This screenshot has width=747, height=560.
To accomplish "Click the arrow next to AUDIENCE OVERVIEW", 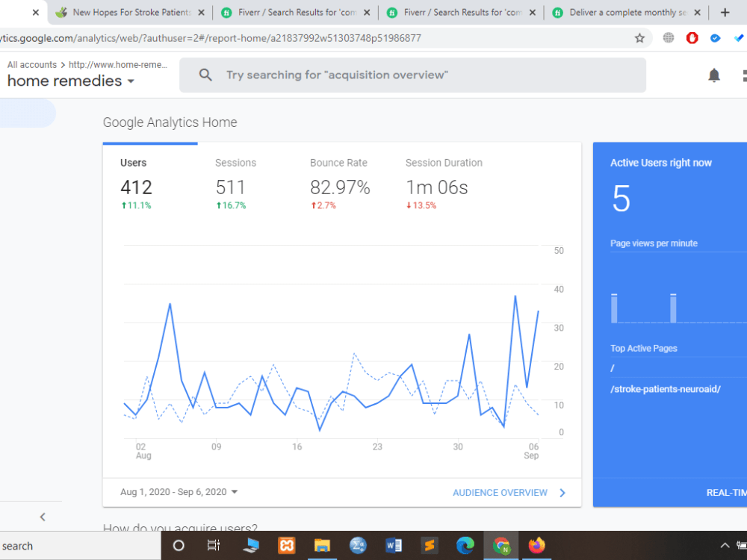I will (562, 493).
